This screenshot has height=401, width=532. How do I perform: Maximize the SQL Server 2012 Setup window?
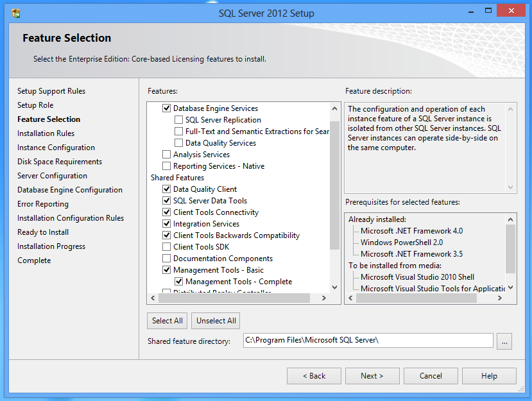click(488, 11)
